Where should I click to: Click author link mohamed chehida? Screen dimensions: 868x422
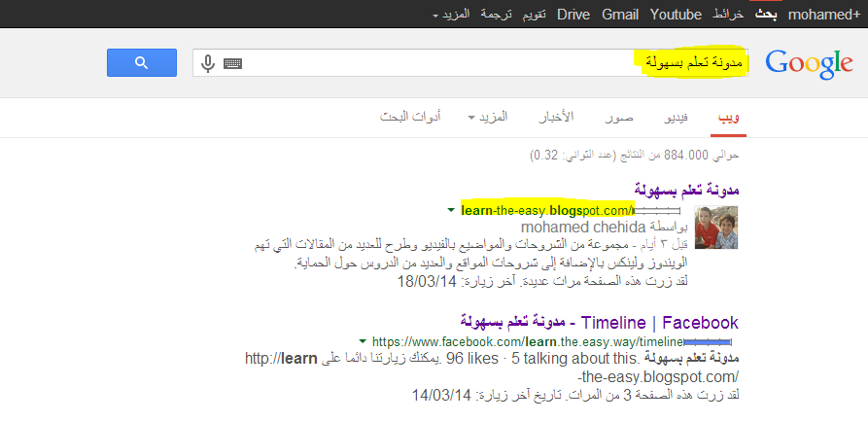pyautogui.click(x=583, y=228)
